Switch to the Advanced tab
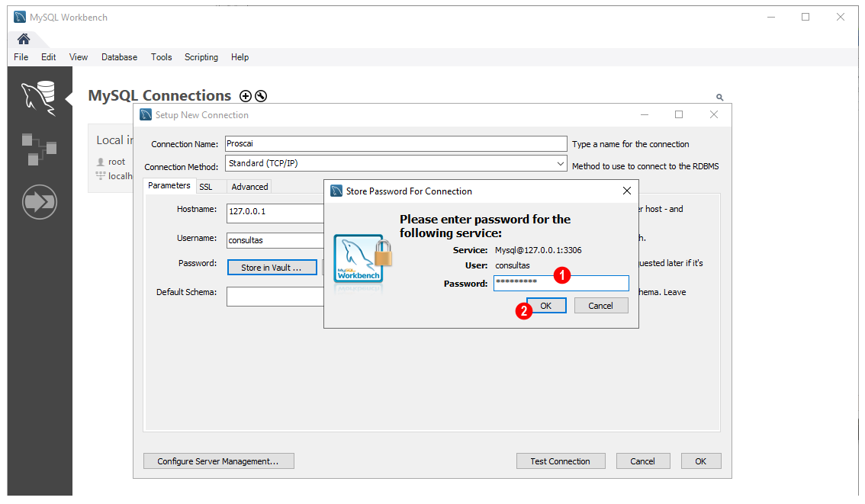Viewport: 865px width, 504px height. (x=249, y=187)
